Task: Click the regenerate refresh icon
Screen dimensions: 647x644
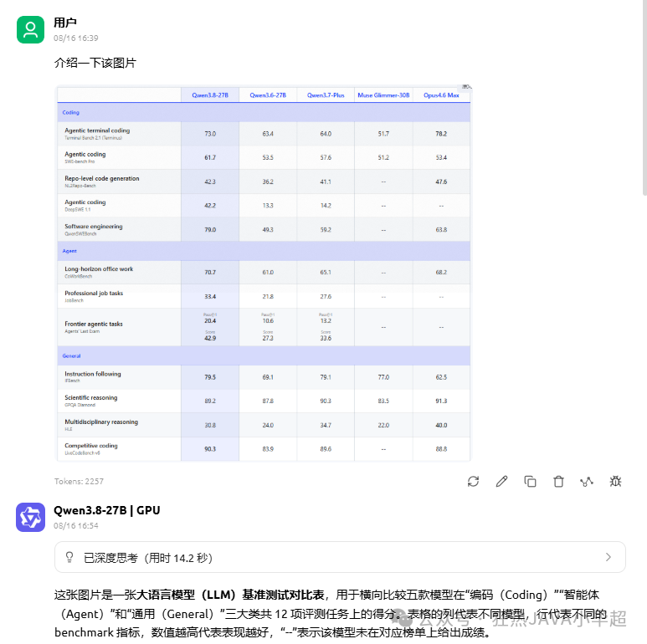Action: 473,481
